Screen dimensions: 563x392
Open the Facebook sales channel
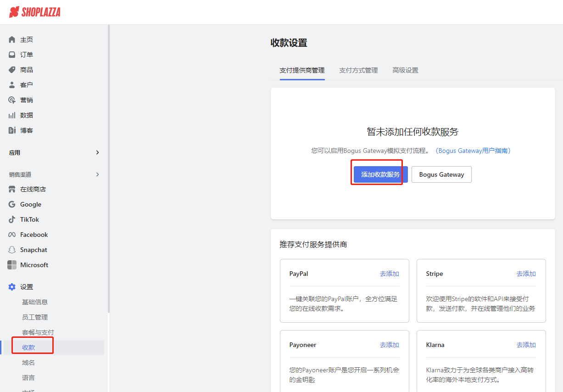pyautogui.click(x=34, y=235)
